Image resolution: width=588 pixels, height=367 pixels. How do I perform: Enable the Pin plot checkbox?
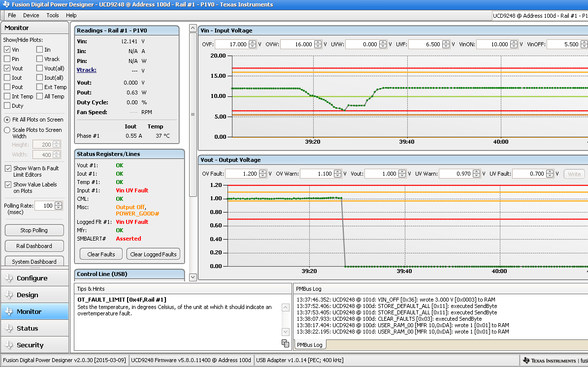click(x=7, y=59)
